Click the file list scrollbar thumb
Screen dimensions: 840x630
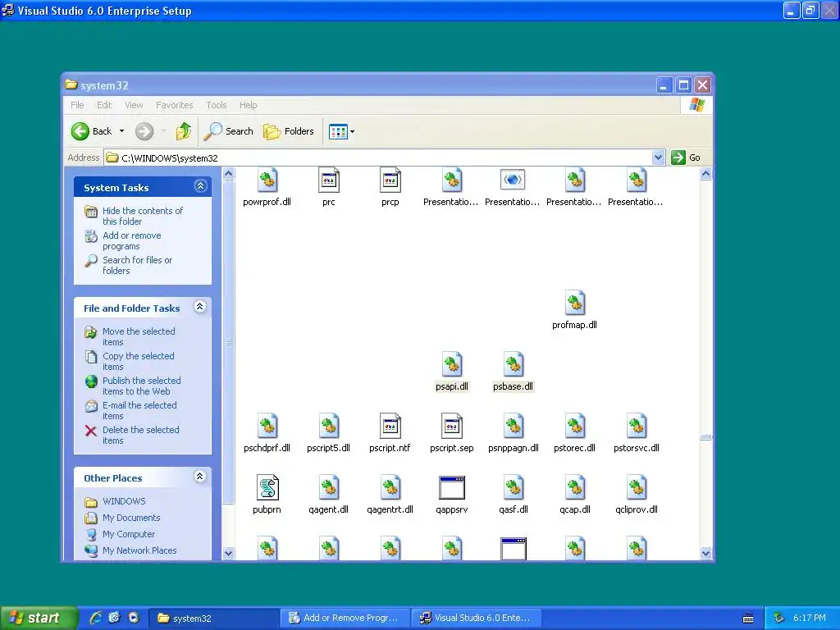pyautogui.click(x=706, y=437)
